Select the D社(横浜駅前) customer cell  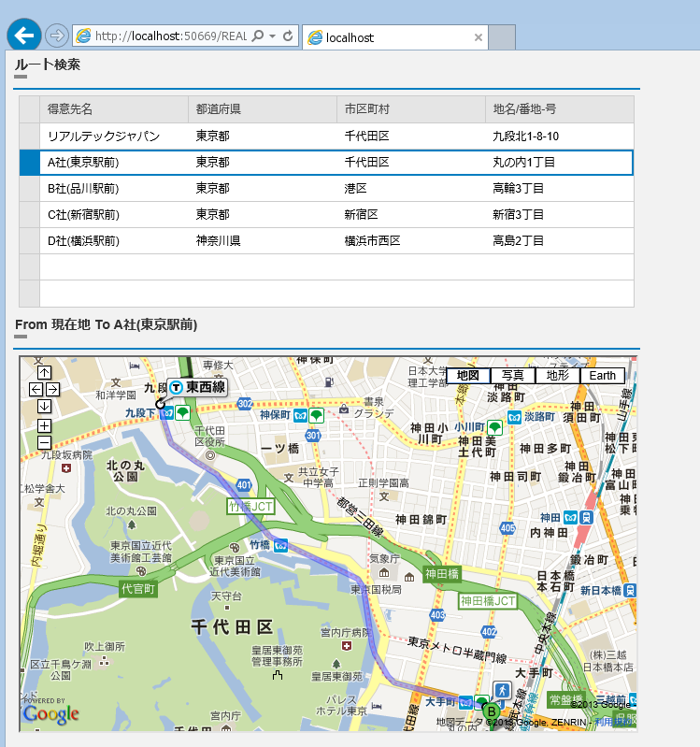[114, 241]
